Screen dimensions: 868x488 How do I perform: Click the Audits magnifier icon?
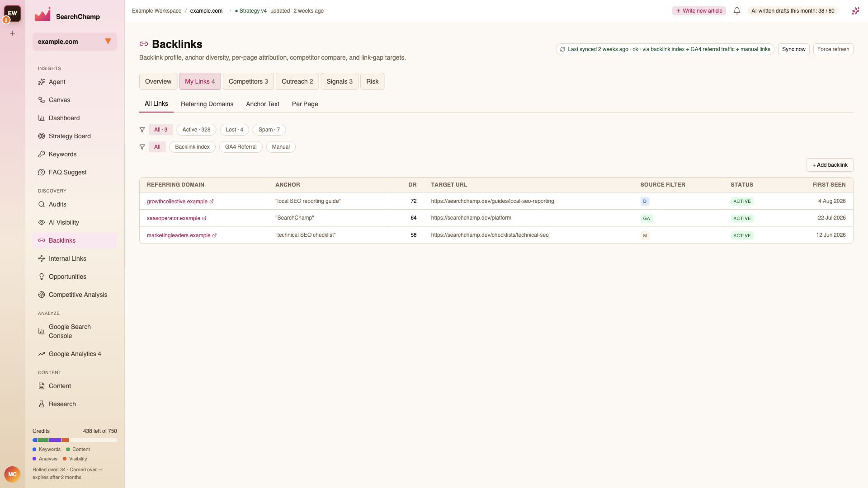(42, 204)
